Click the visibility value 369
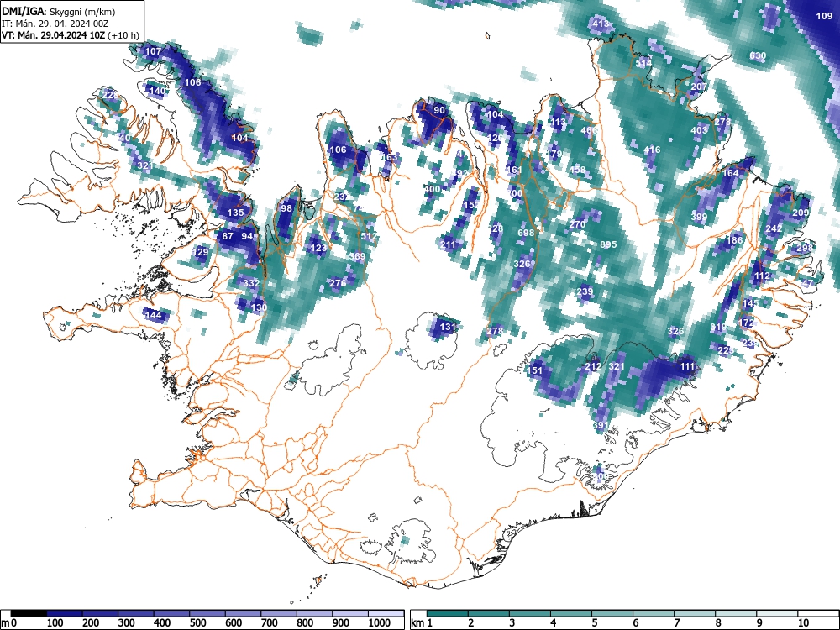The height and width of the screenshot is (630, 840). coord(357,256)
